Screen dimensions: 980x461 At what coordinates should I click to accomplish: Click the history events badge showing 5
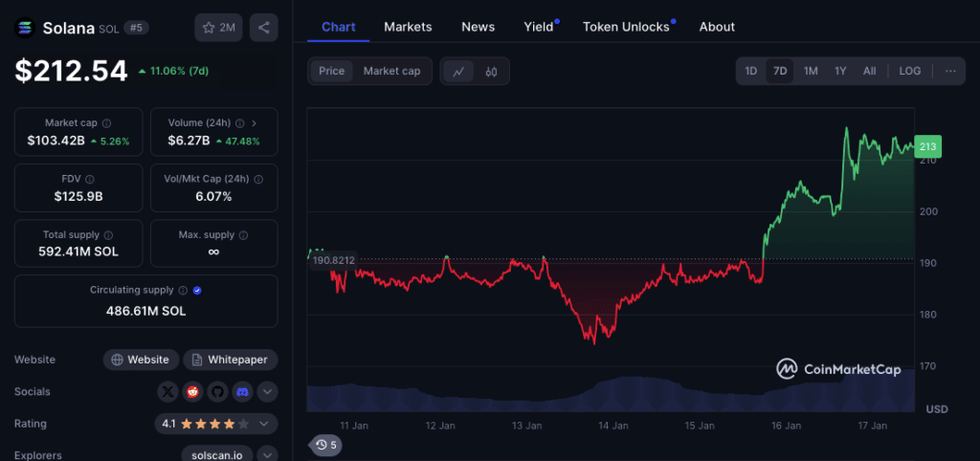tap(326, 445)
